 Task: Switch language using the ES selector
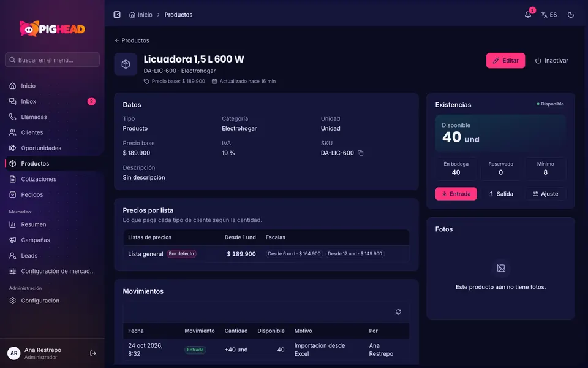[x=549, y=15]
